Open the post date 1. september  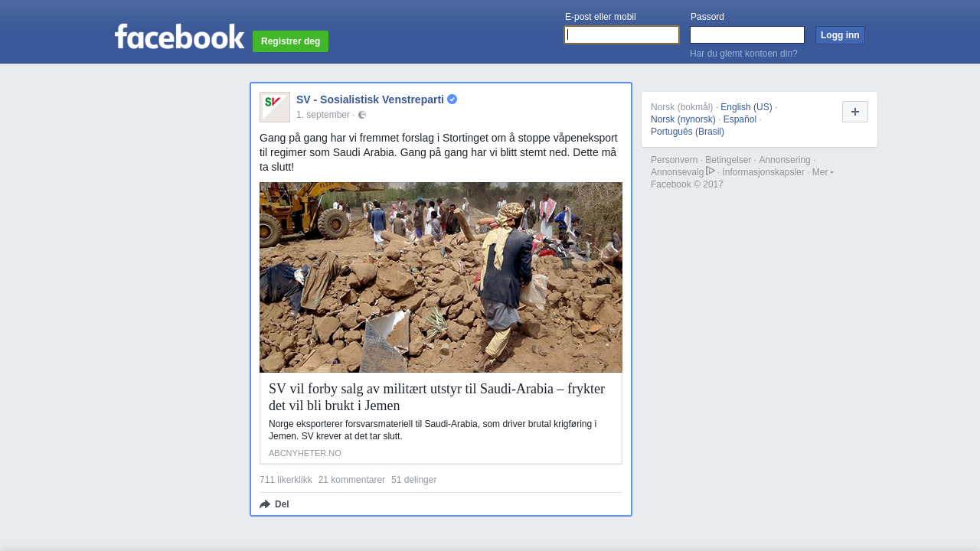[322, 115]
